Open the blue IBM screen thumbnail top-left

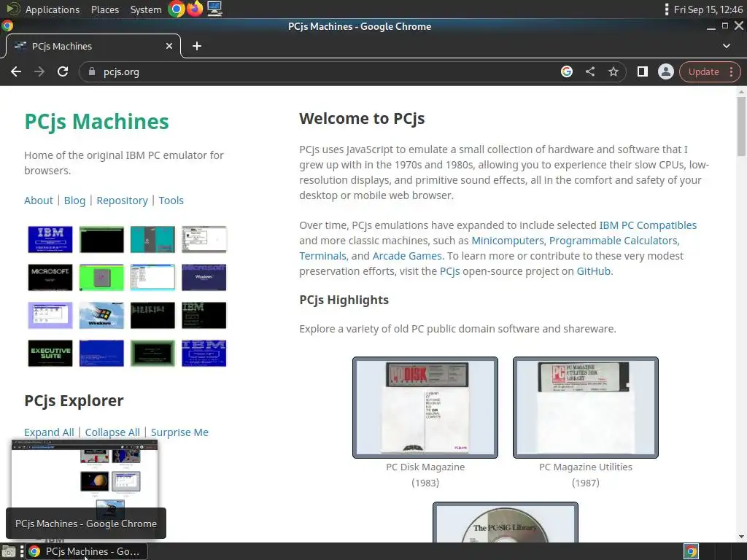tap(50, 239)
